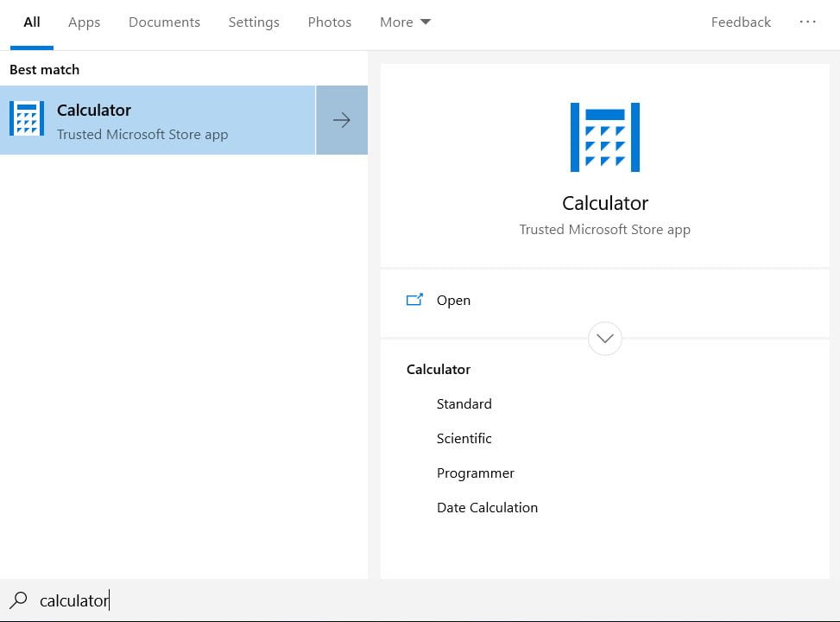Launch Calculator in Standard mode
Viewport: 840px width, 622px height.
[464, 403]
